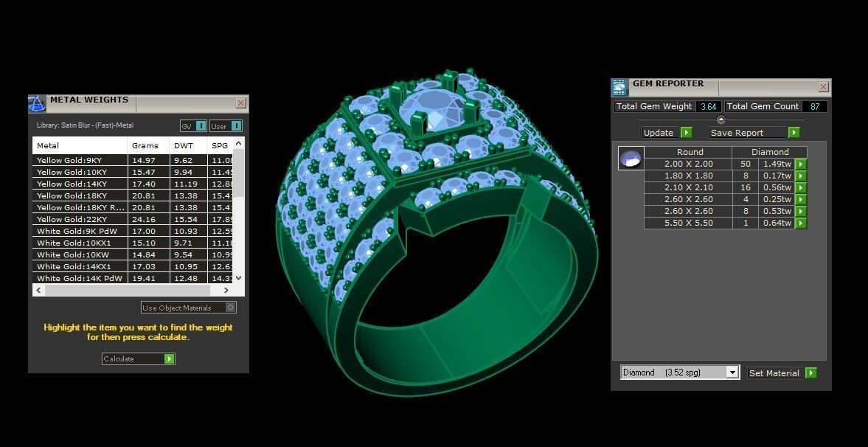Close the Gem Reporter panel
The width and height of the screenshot is (868, 447).
(823, 87)
